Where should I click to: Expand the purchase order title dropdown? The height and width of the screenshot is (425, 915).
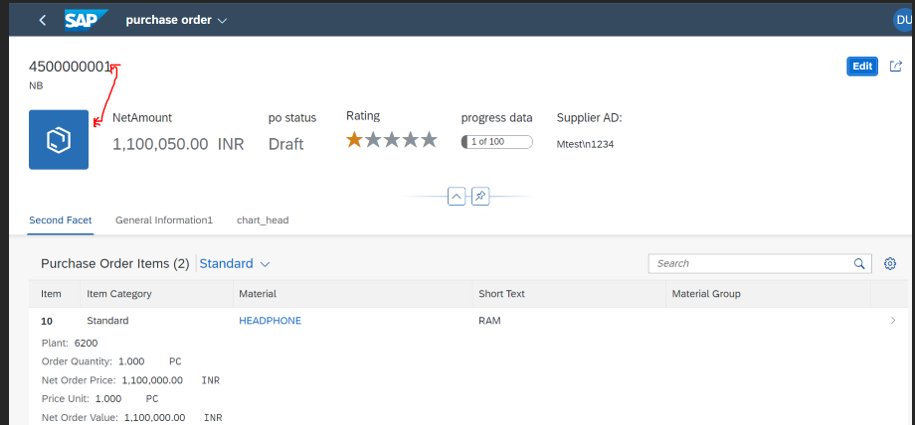(222, 20)
